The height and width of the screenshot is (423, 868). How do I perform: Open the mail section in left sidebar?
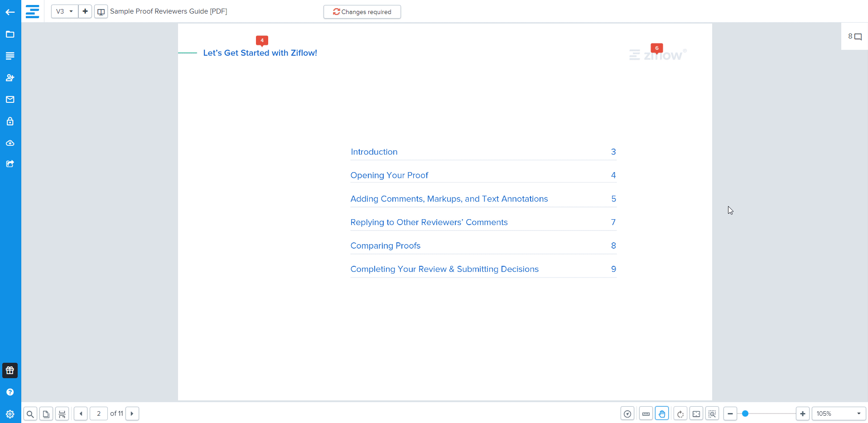tap(10, 100)
